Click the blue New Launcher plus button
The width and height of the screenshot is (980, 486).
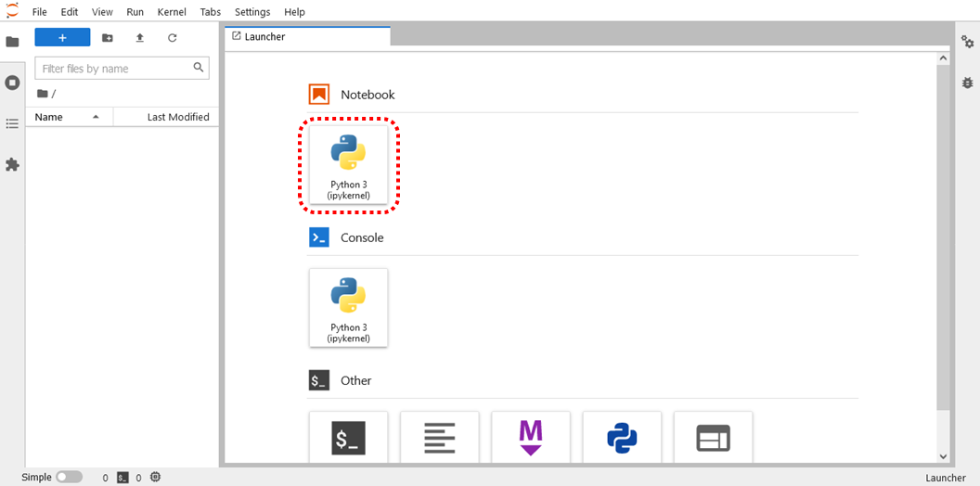point(62,38)
